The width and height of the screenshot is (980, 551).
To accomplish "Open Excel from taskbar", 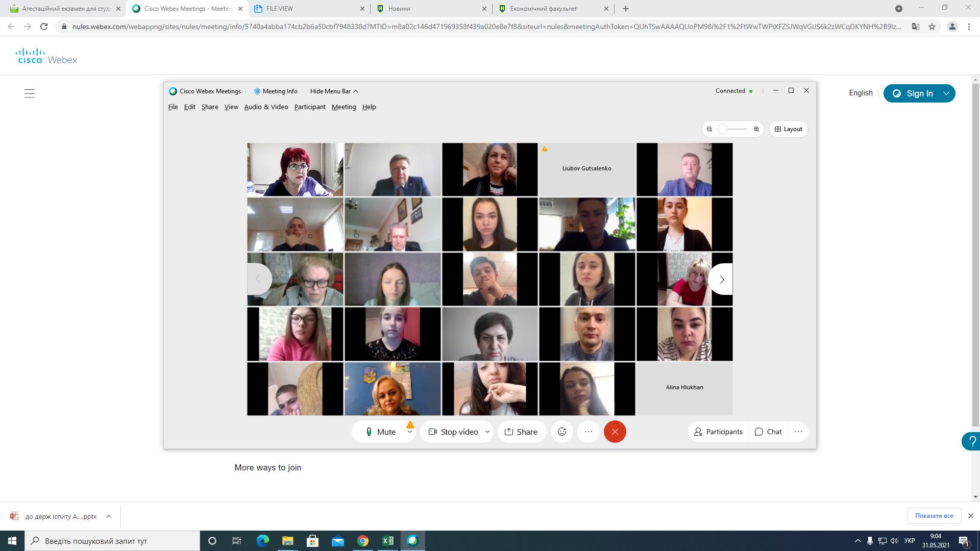I will [387, 541].
